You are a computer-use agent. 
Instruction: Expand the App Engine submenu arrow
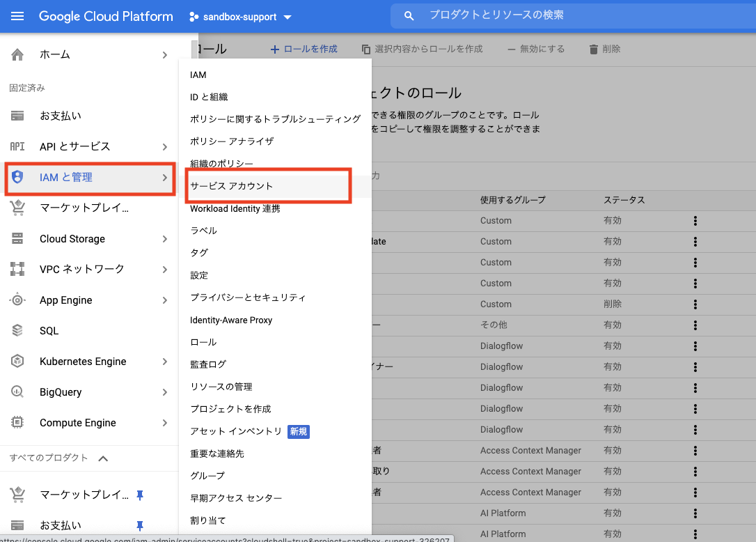(165, 300)
